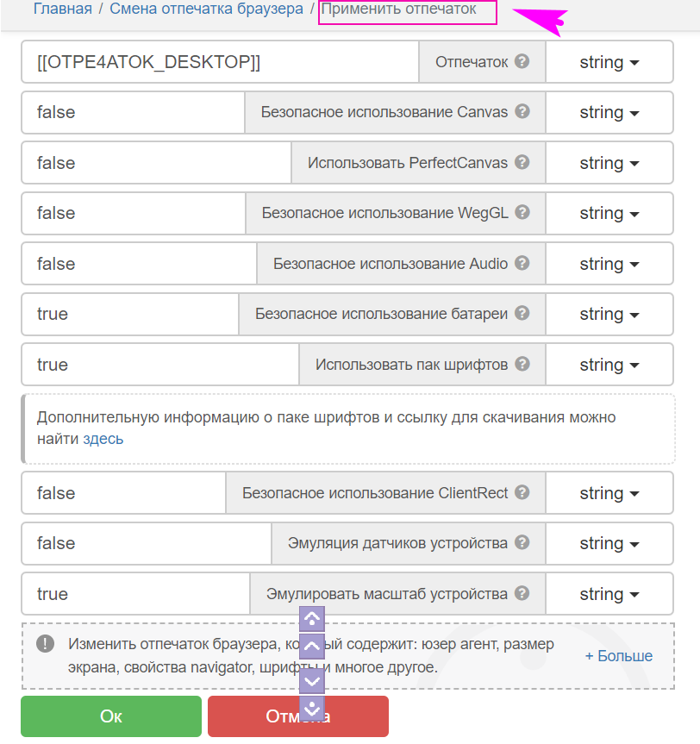700x744 pixels.
Task: Open string dropdown for Эмуляция датчиков устройства
Action: click(609, 543)
